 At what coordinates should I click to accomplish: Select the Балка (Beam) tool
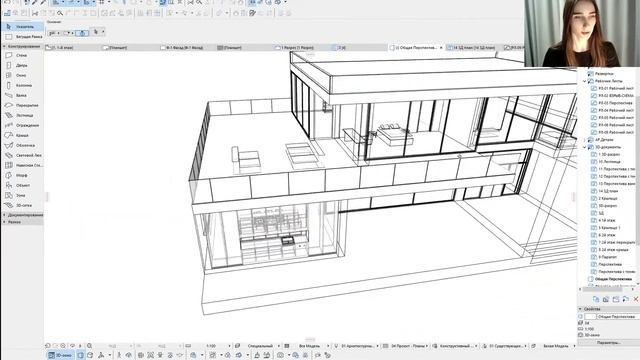pyautogui.click(x=22, y=95)
